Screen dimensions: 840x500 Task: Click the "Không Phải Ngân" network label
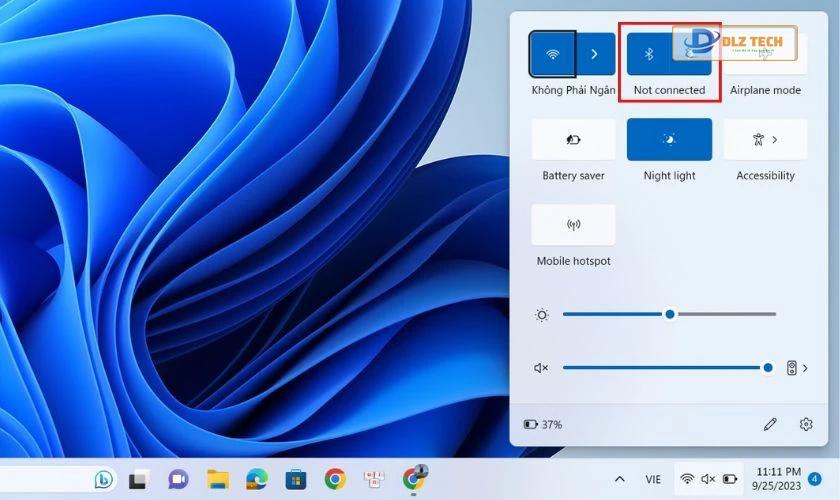[x=573, y=90]
